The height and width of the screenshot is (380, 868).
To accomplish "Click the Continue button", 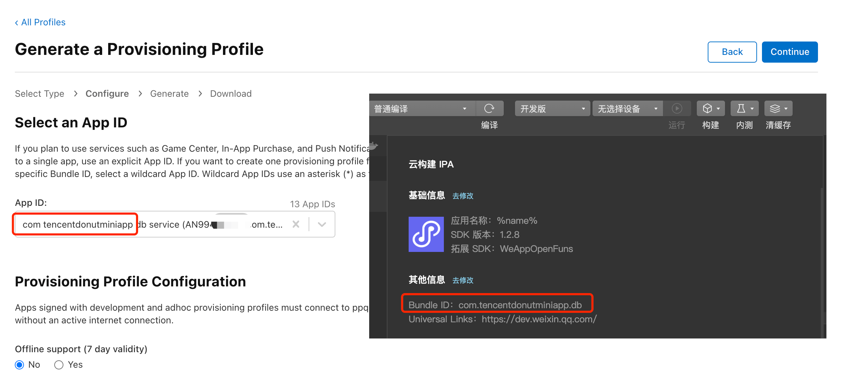I will pos(790,52).
